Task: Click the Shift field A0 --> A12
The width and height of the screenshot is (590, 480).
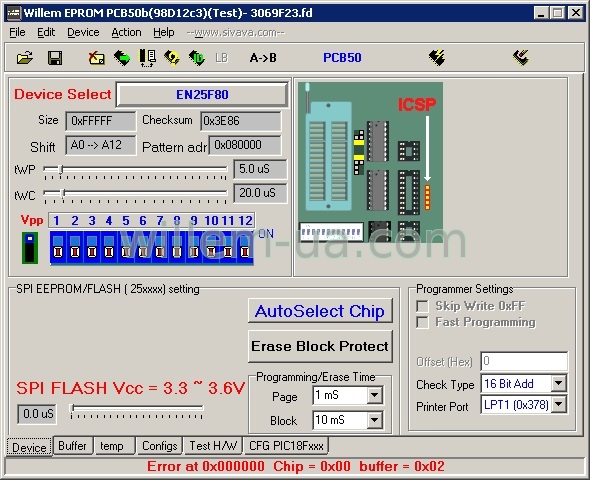Action: click(100, 145)
